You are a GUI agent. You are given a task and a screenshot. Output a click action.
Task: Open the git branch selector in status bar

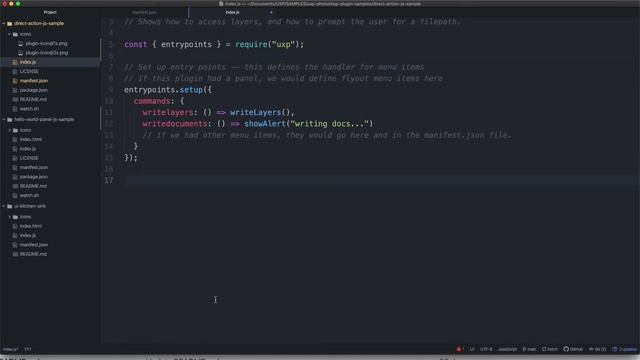click(x=529, y=349)
